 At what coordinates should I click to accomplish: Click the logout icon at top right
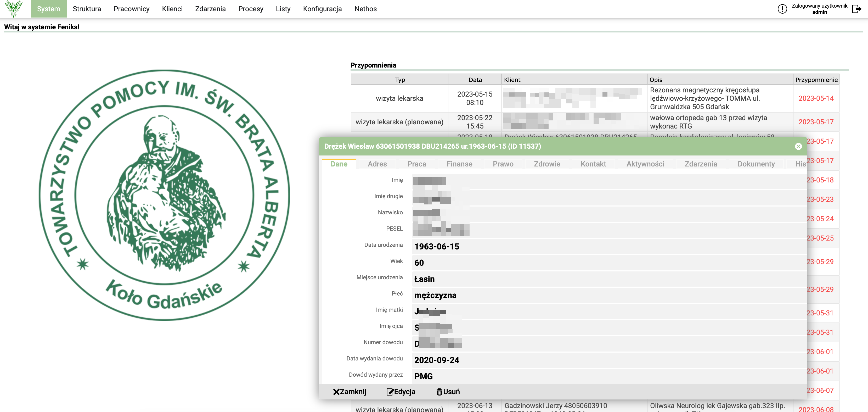[x=856, y=9]
